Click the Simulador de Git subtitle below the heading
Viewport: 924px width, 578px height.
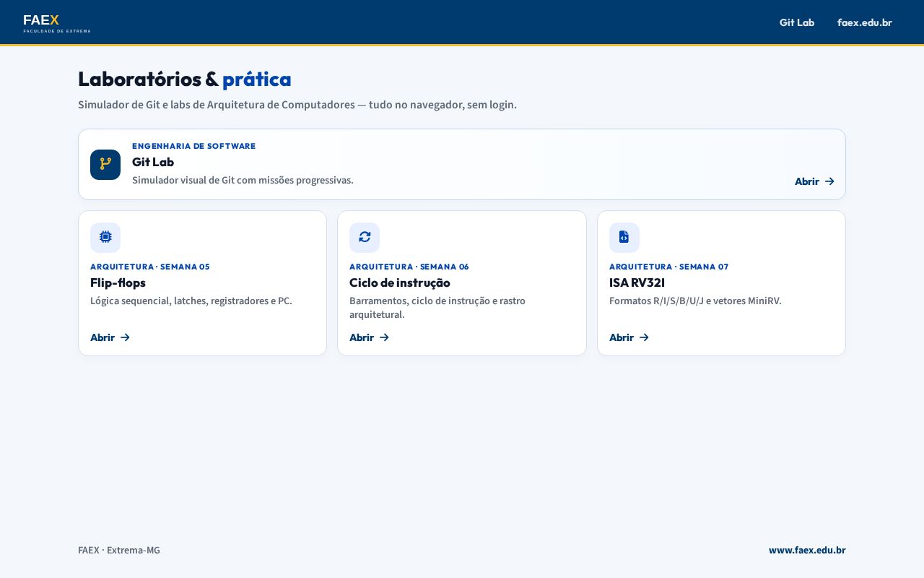coord(297,105)
